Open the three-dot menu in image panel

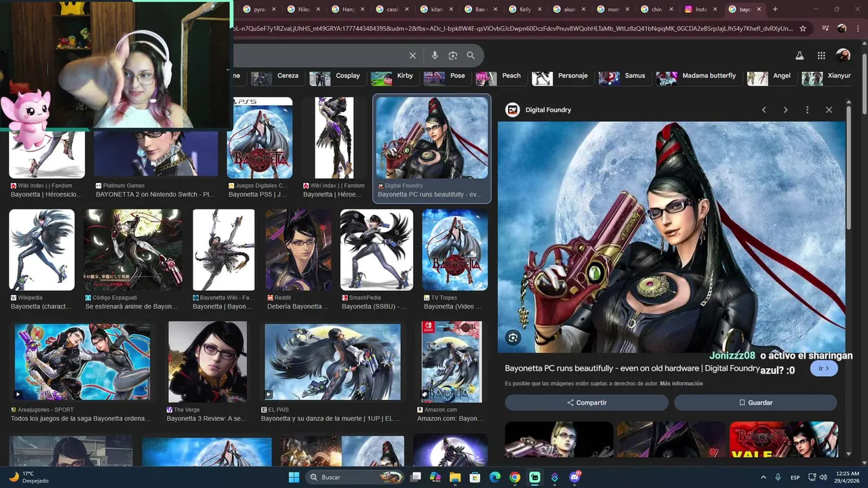(807, 110)
